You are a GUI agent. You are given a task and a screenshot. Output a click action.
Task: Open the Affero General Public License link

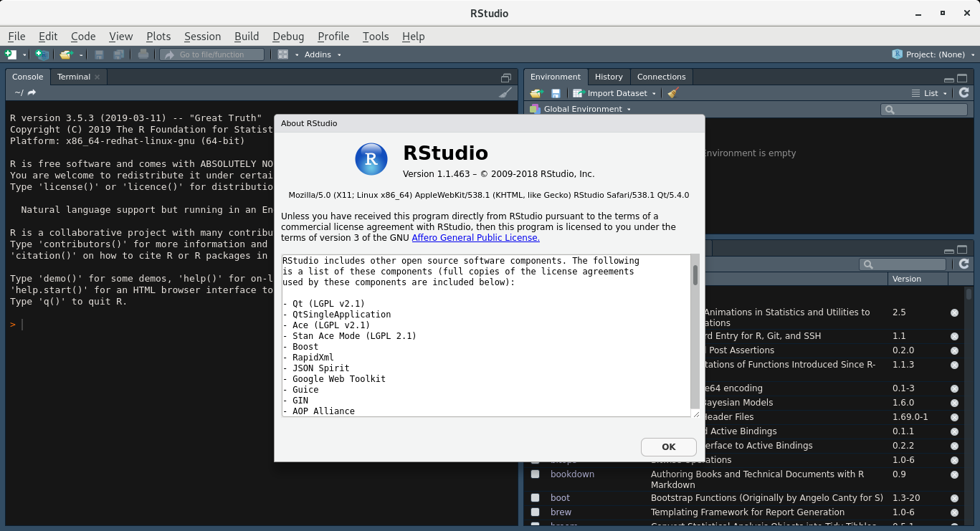click(x=475, y=238)
